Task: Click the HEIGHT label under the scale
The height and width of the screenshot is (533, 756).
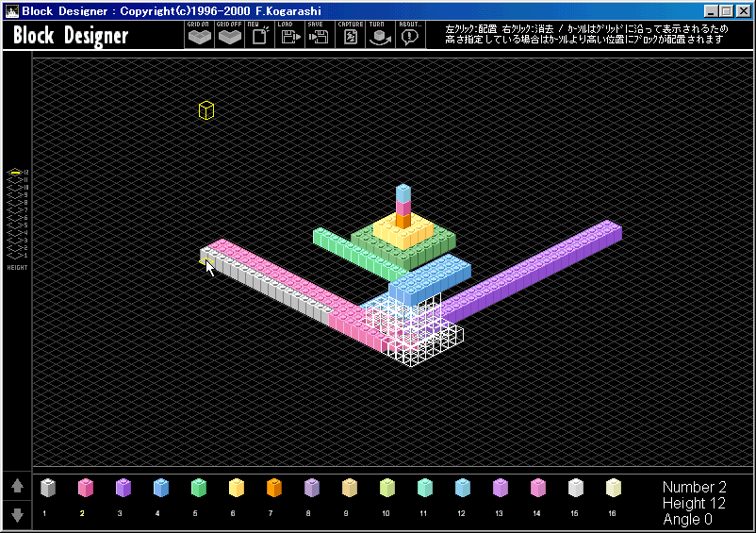Action: [17, 267]
